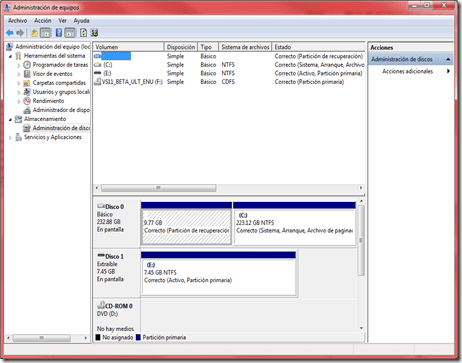The image size is (462, 363).
Task: Click the Programador de tareas clock icon
Action: 27,65
